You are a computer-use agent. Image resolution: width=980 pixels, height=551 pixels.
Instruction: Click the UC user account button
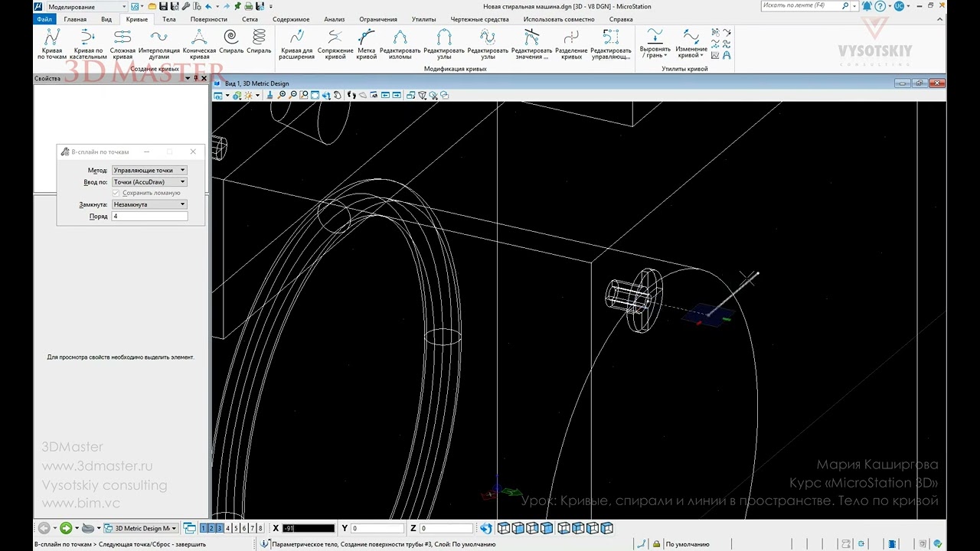[900, 6]
